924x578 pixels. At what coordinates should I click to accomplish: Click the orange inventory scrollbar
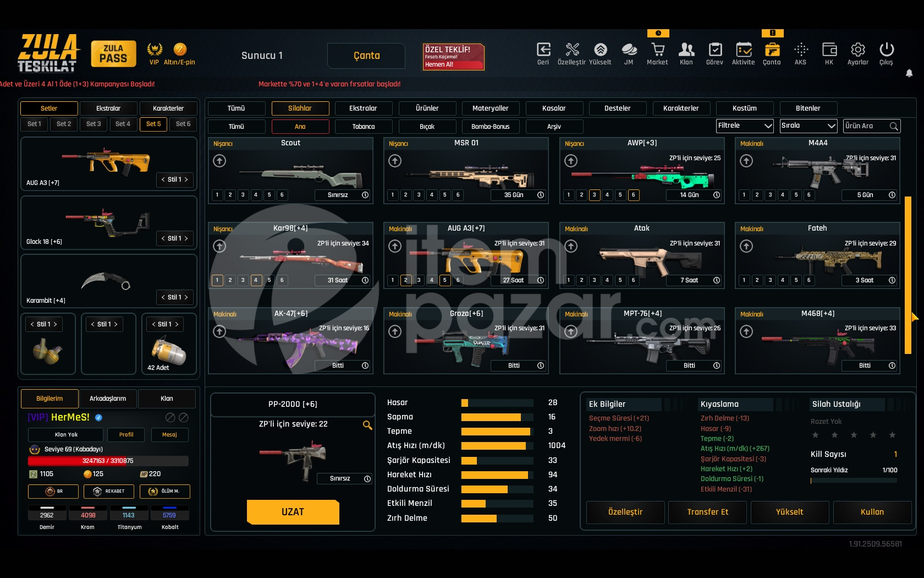(x=908, y=275)
